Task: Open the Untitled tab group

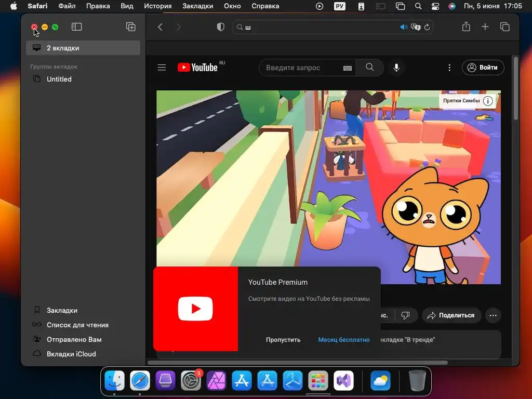Action: [x=83, y=79]
